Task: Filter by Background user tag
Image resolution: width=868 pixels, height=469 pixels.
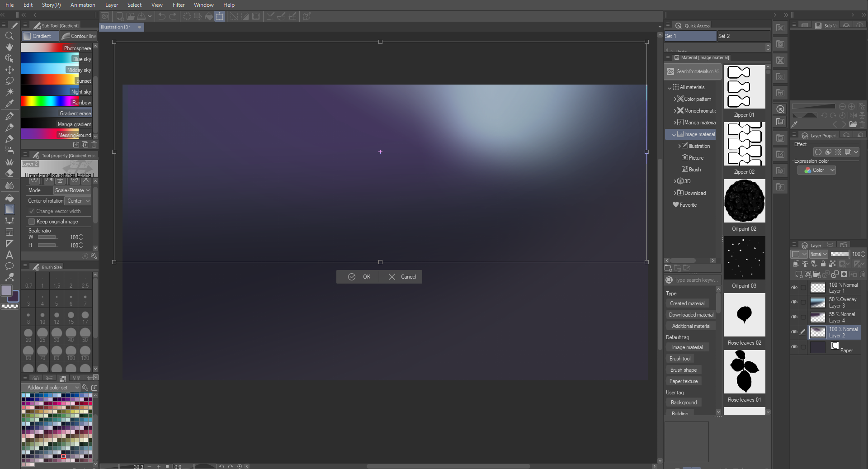Action: pyautogui.click(x=684, y=403)
